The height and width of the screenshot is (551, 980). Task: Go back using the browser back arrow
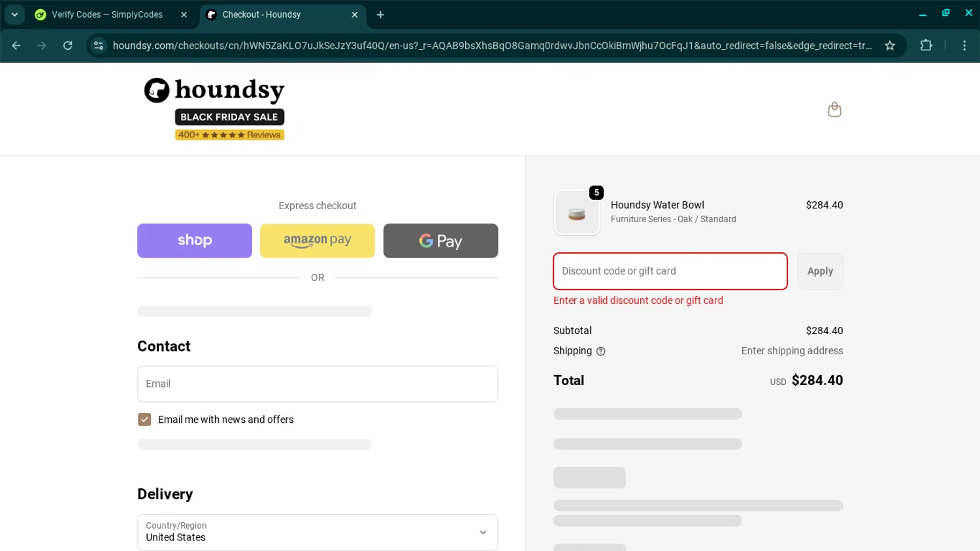[x=16, y=46]
